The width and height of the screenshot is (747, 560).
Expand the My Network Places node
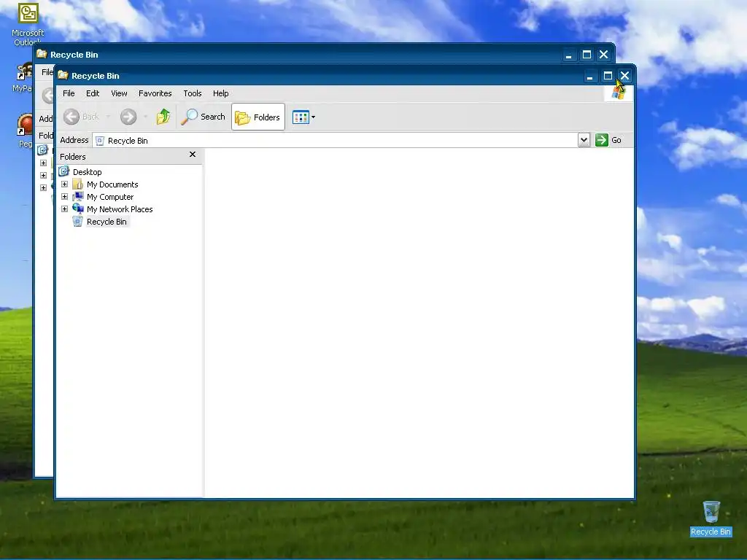(64, 209)
